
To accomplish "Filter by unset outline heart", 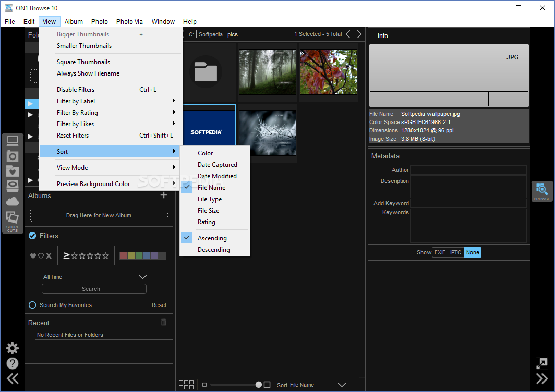I will (x=41, y=256).
